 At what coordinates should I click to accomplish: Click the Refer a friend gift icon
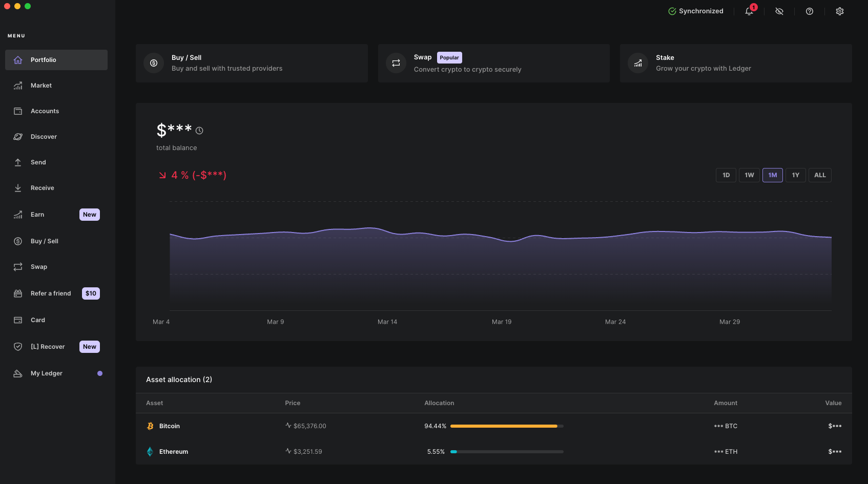pyautogui.click(x=18, y=293)
